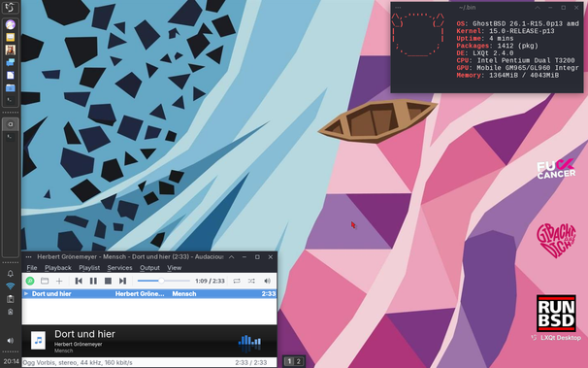Click the album art thumbnail in the info bar
Screen dimensions: 588x368
click(x=38, y=340)
